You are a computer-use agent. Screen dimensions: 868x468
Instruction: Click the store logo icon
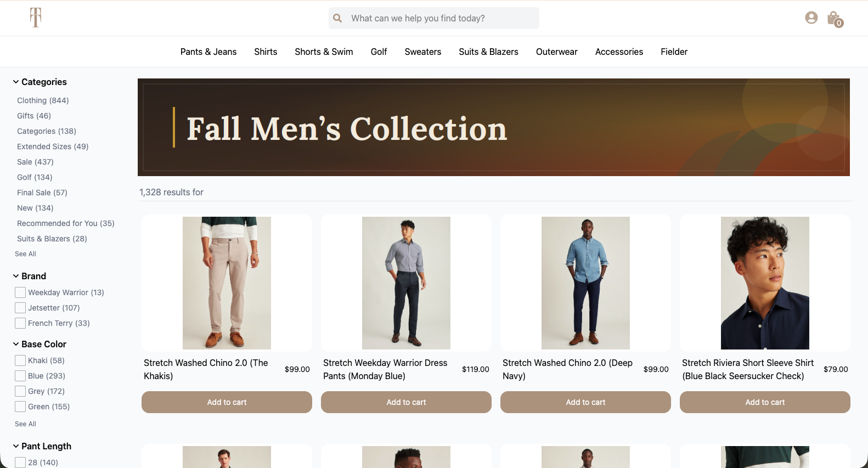(36, 18)
